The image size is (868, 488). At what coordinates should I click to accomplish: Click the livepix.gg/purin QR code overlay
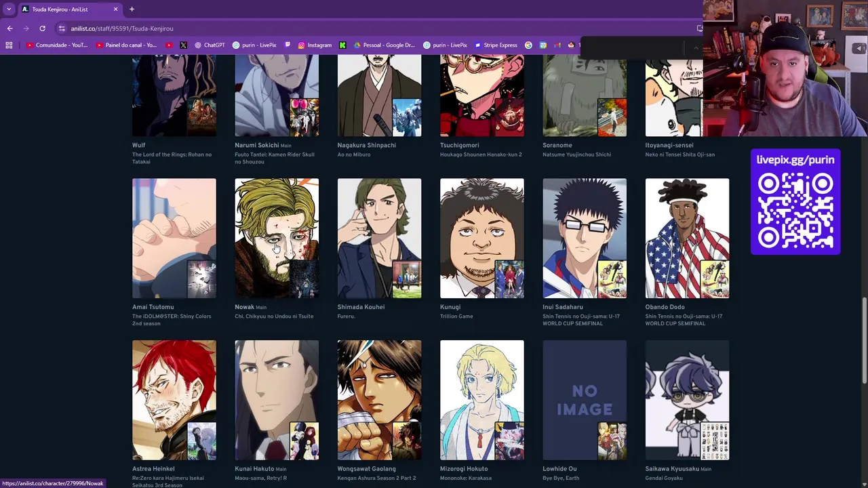point(795,202)
